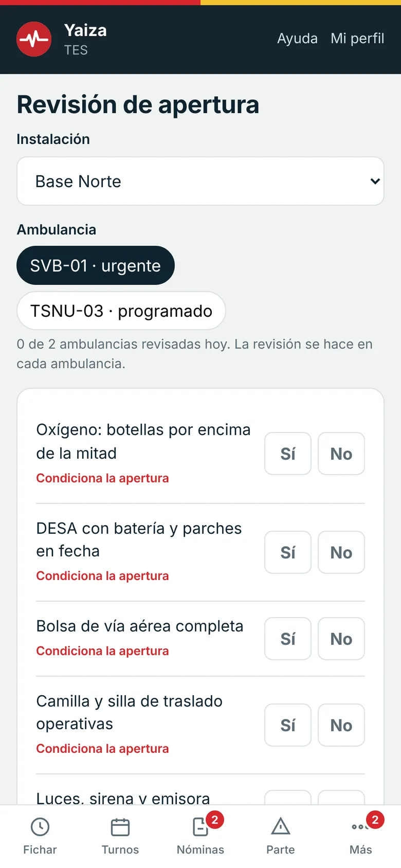Open the Turnos calendar icon
This screenshot has width=401, height=868.
coord(120,827)
